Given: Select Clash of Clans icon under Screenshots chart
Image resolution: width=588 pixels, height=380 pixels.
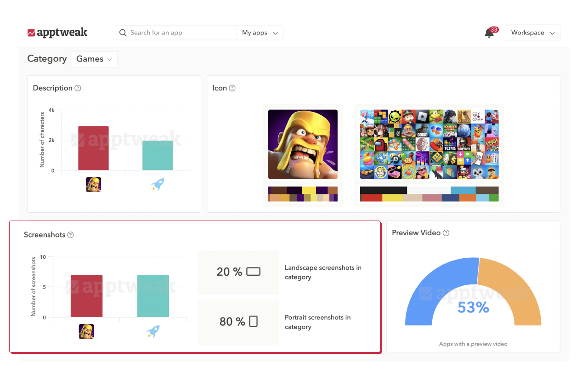Looking at the screenshot, I should 86,331.
